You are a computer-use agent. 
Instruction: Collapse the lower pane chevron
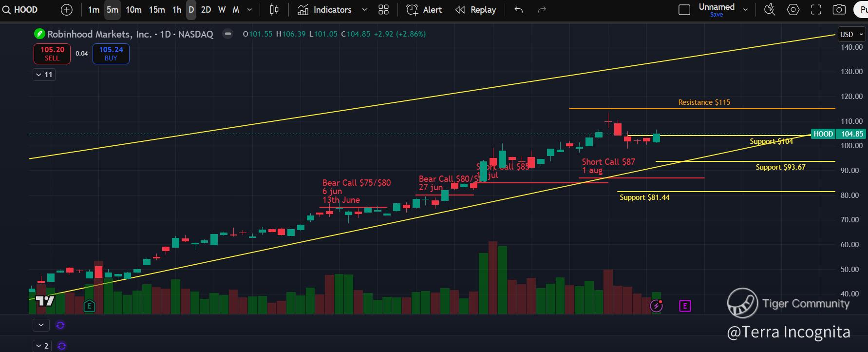[41, 325]
